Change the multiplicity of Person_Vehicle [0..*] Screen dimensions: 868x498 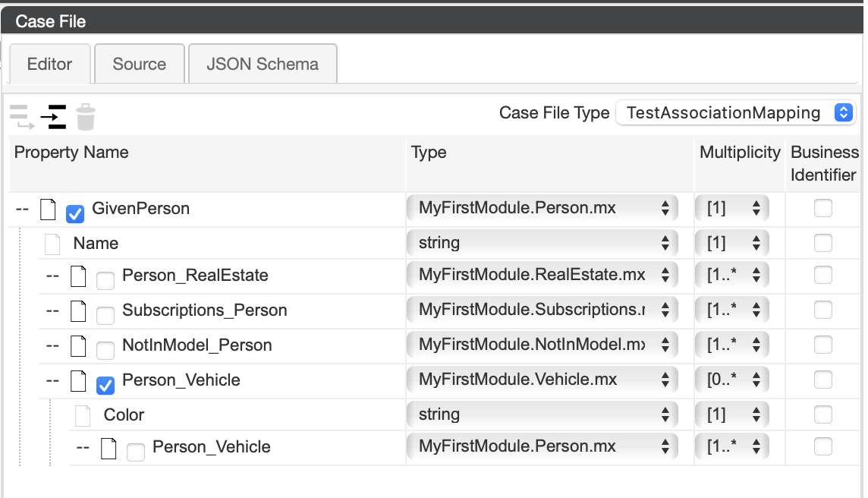tap(731, 380)
